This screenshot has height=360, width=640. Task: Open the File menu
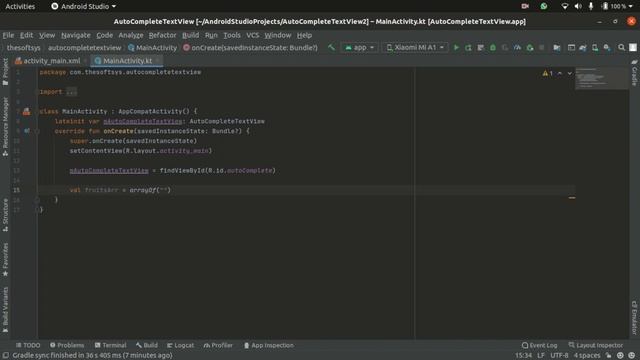(8, 36)
